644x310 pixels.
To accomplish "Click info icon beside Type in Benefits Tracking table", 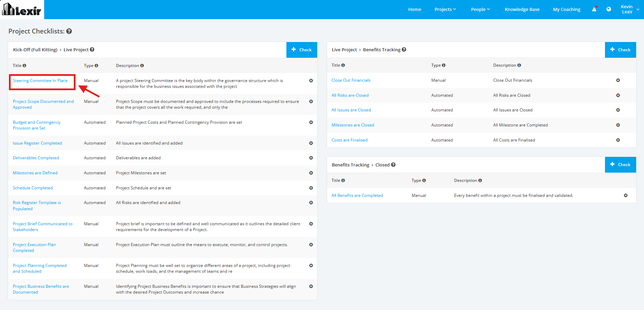I will (x=444, y=65).
